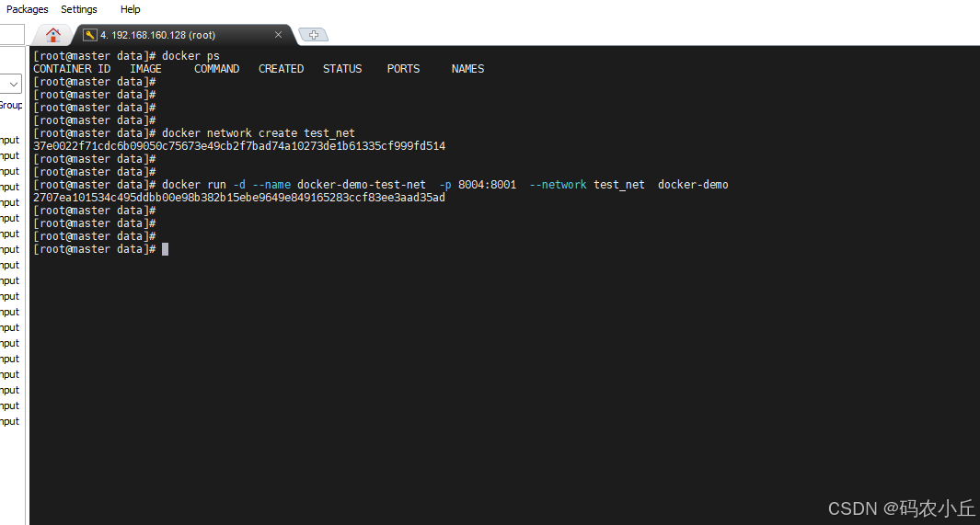
Task: Click network ID hash starting 37e0022f
Action: [x=239, y=146]
